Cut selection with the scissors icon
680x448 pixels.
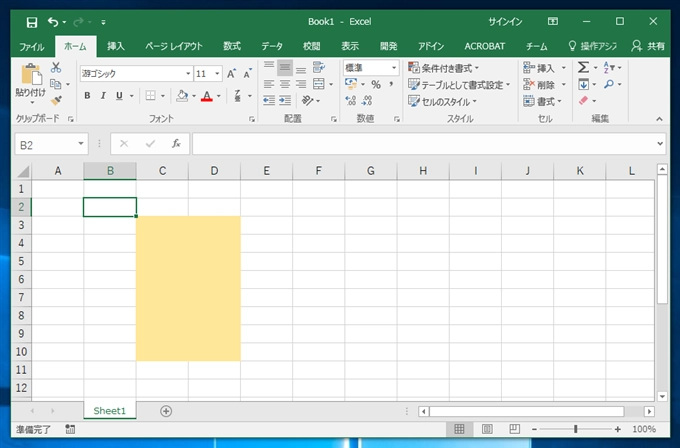(x=56, y=68)
